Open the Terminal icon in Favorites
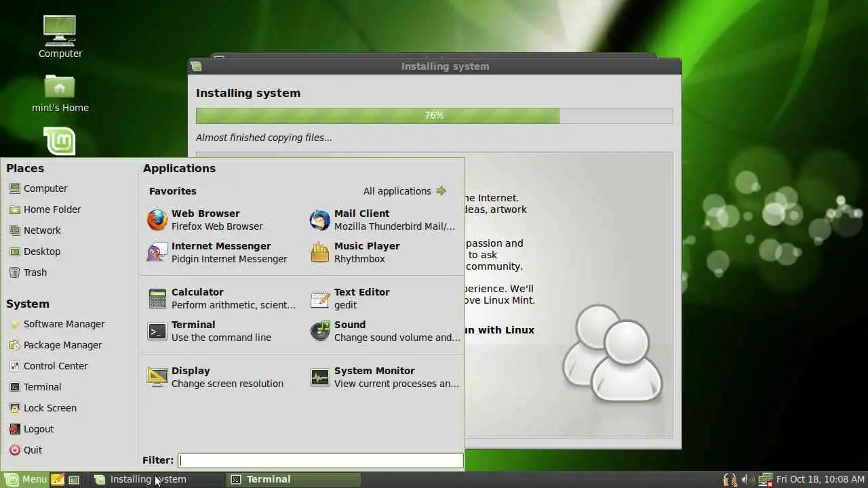The height and width of the screenshot is (488, 868). pos(157,331)
